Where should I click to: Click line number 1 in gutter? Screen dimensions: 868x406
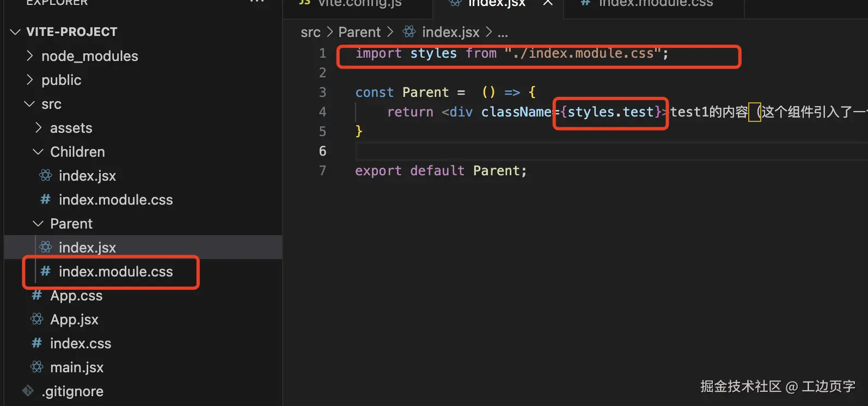(x=323, y=53)
